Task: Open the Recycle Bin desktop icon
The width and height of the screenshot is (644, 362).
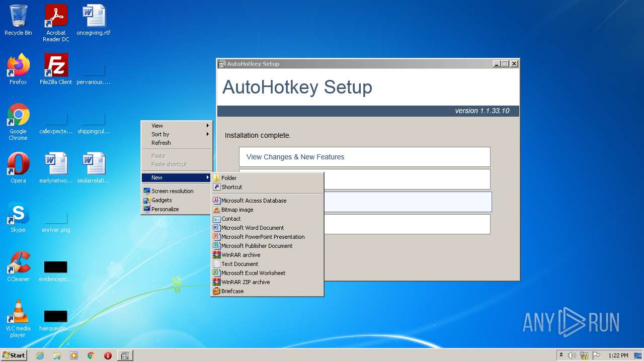Action: pos(18,21)
